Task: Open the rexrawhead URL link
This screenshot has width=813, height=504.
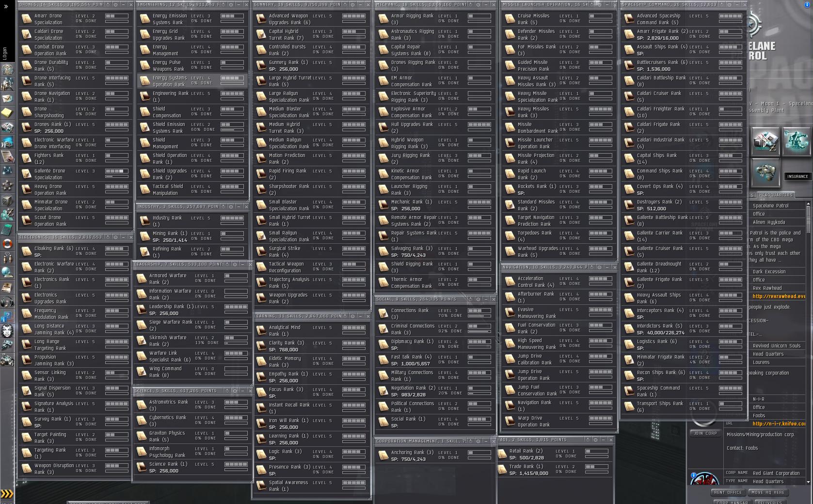Action: 779,296
